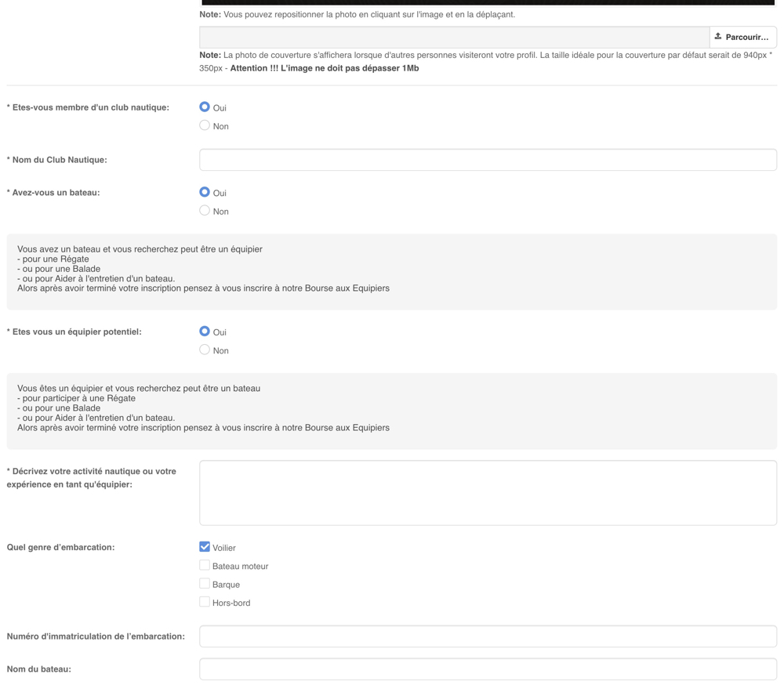The image size is (784, 685).
Task: Click the Numéro d'immatriculation input field
Action: tap(488, 636)
